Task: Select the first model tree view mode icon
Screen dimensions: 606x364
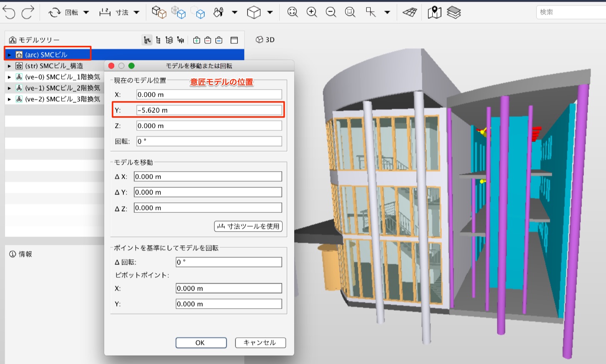Action: click(x=147, y=40)
